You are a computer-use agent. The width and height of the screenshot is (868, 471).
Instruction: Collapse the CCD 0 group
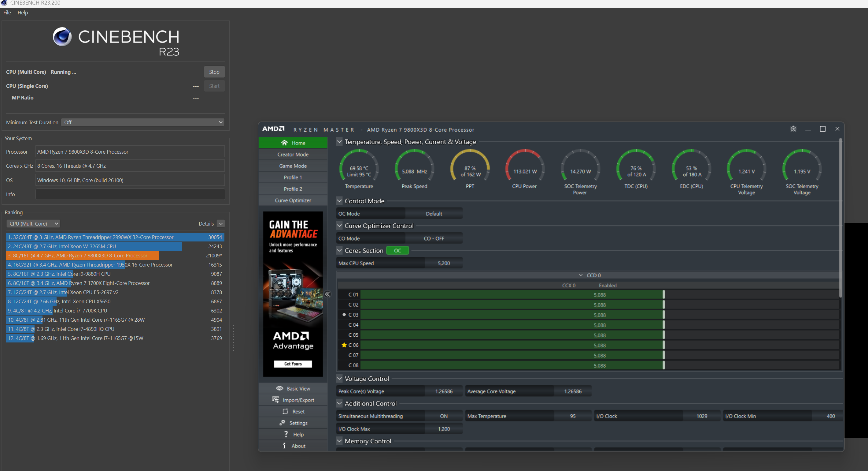[x=581, y=275]
